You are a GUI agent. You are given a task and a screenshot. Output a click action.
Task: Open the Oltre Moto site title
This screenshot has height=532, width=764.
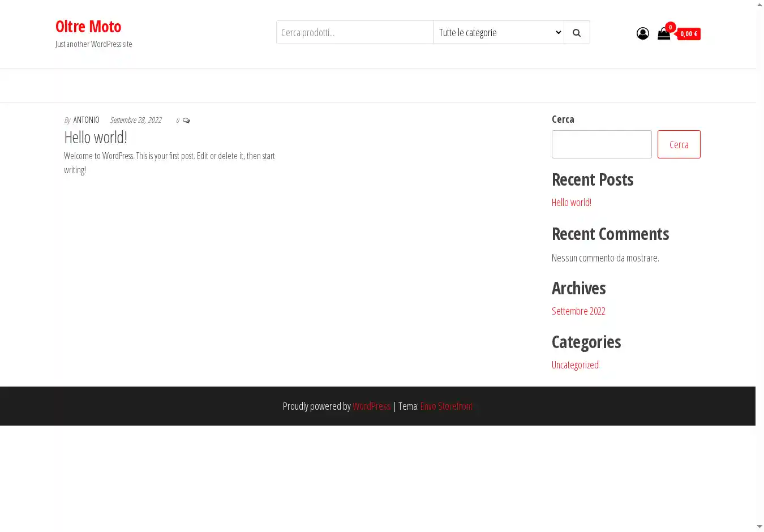[88, 27]
